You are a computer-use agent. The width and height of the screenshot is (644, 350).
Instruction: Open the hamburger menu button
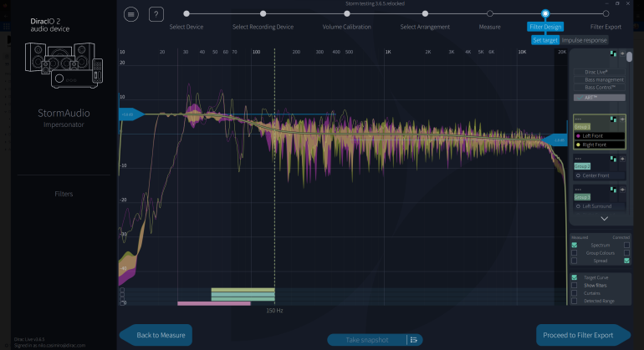click(x=131, y=14)
